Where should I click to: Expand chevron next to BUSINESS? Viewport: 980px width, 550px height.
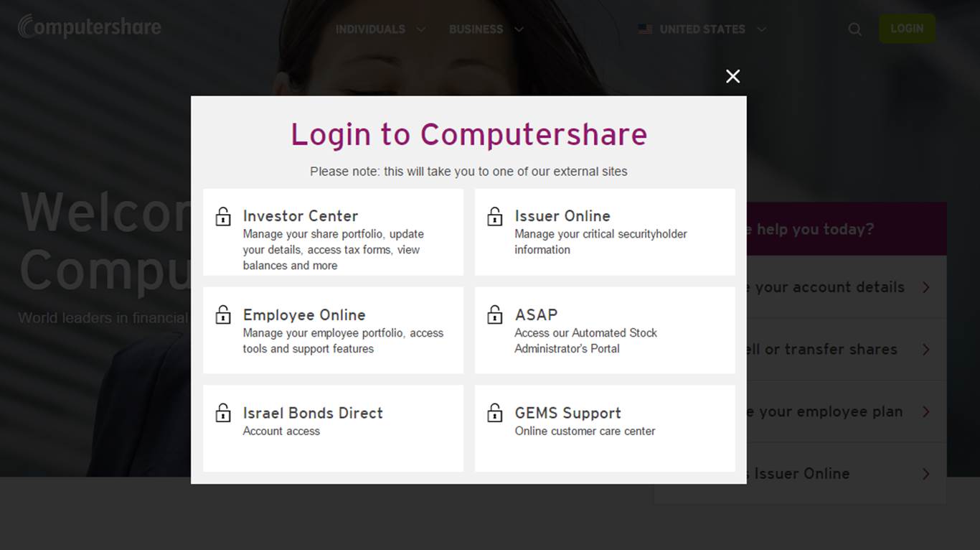519,29
